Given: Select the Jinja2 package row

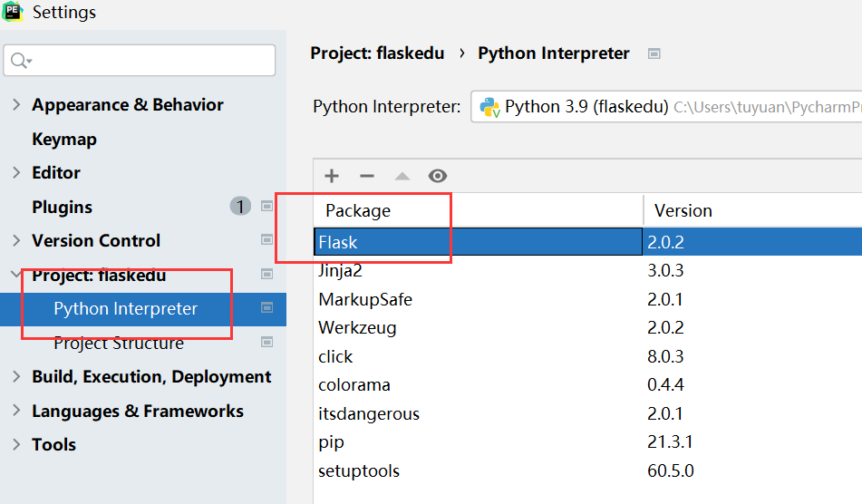Looking at the screenshot, I should (x=341, y=270).
